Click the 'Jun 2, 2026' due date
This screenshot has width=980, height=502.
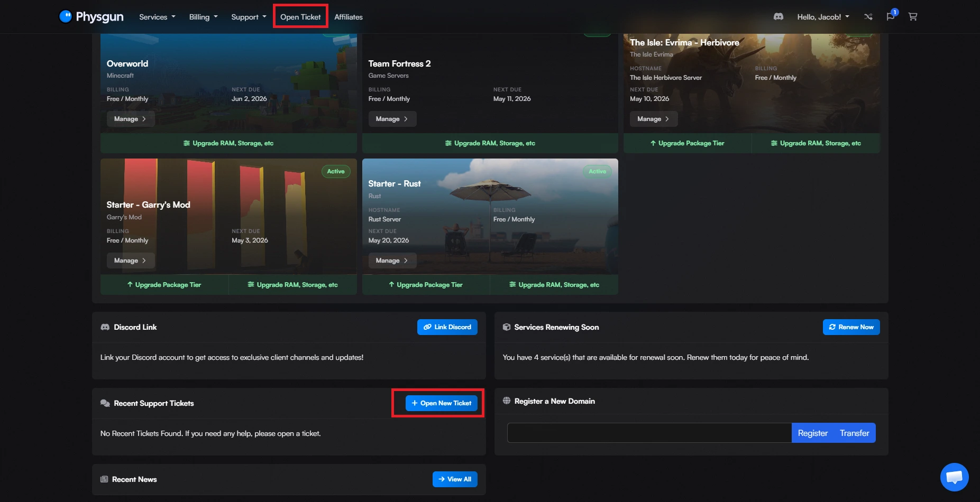click(x=249, y=99)
